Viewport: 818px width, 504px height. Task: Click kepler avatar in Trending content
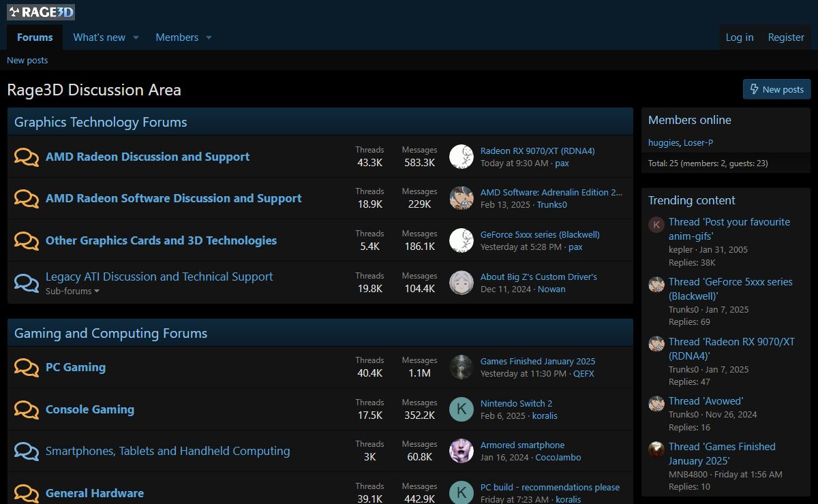pyautogui.click(x=656, y=225)
